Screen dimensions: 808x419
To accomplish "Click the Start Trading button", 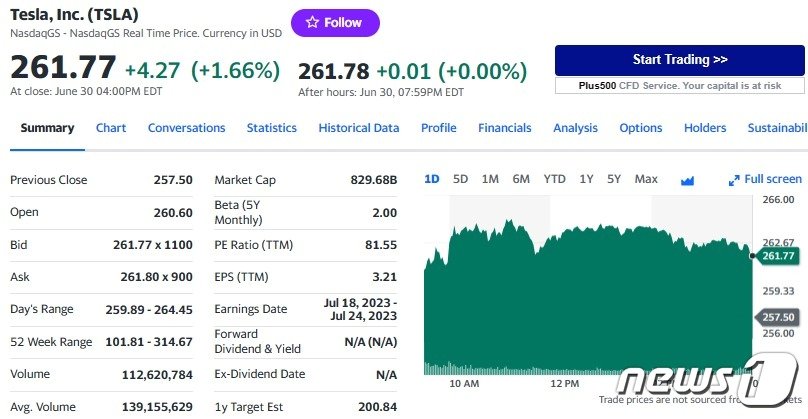I will pyautogui.click(x=679, y=60).
